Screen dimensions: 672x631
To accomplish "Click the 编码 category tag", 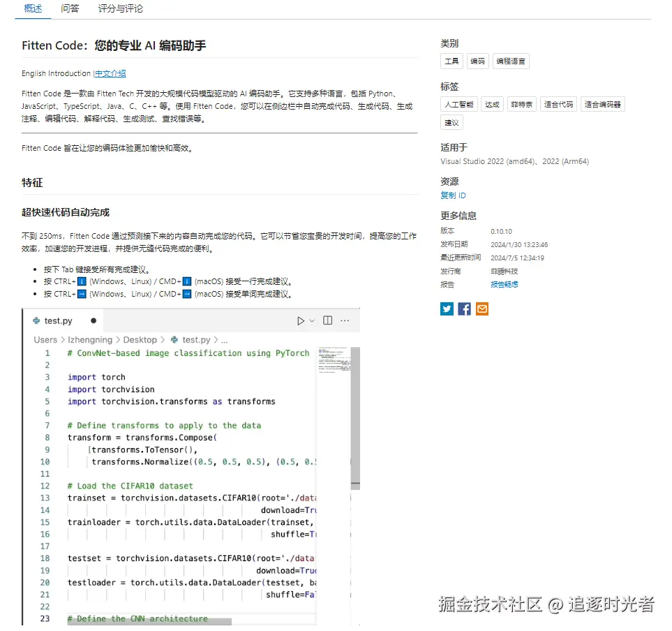I will 477,61.
